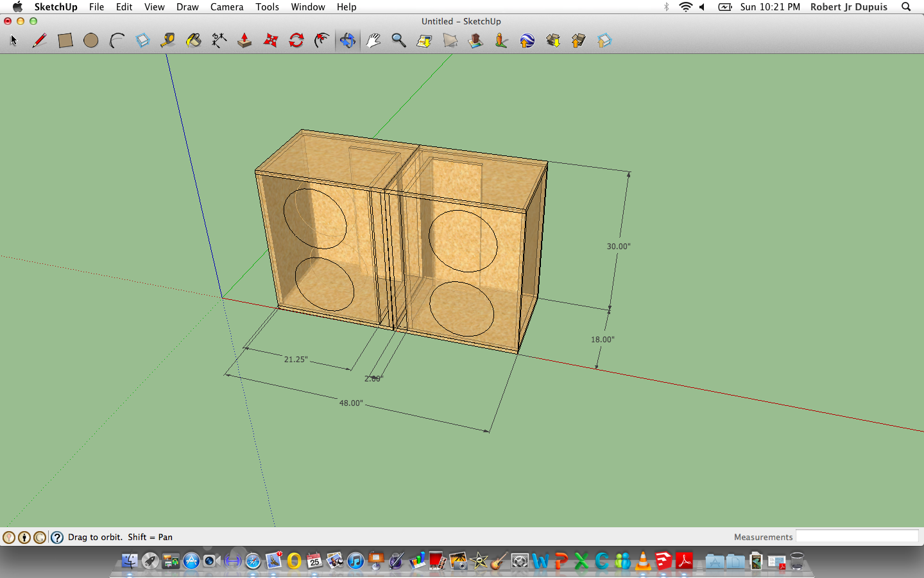Expand the Tools menu
This screenshot has height=578, width=924.
tap(267, 7)
